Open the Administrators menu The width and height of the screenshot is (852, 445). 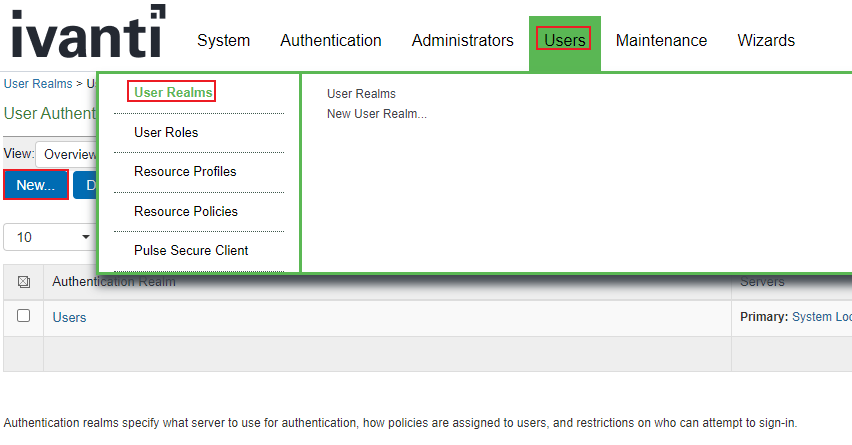coord(462,41)
